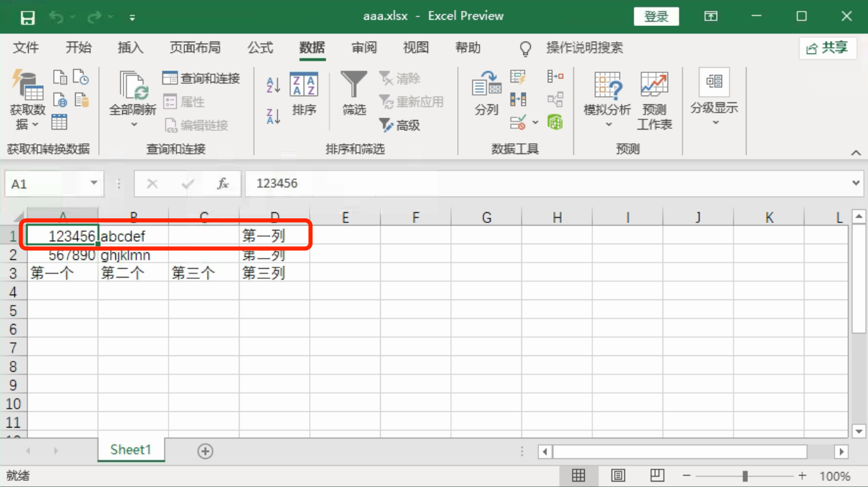Open the 分列 text-to-columns tool
The image size is (868, 487).
(487, 94)
